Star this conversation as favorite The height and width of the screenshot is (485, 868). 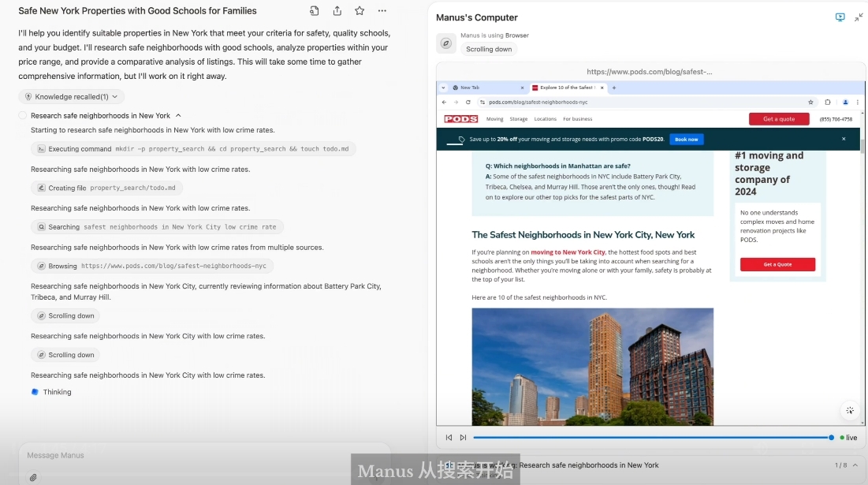[x=359, y=11]
